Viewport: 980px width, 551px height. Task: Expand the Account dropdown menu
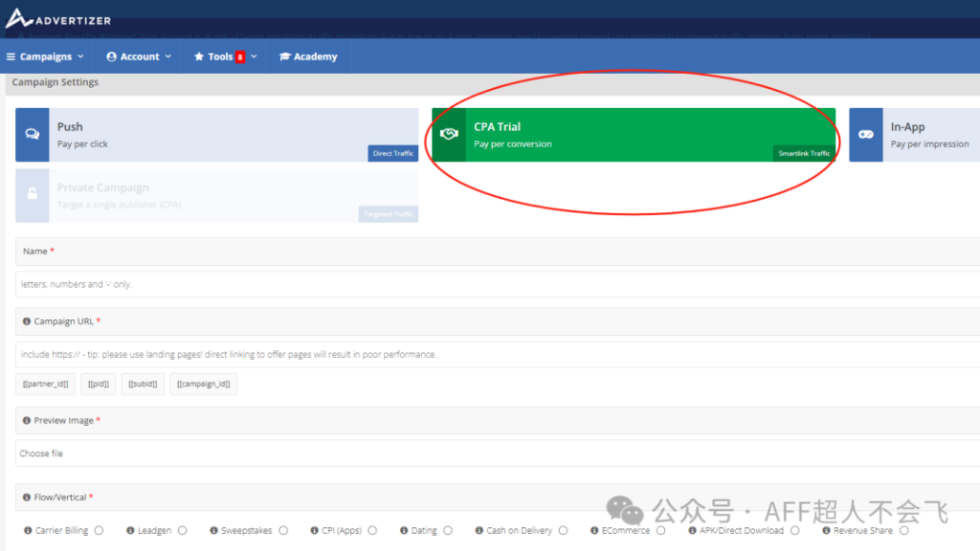pyautogui.click(x=139, y=56)
